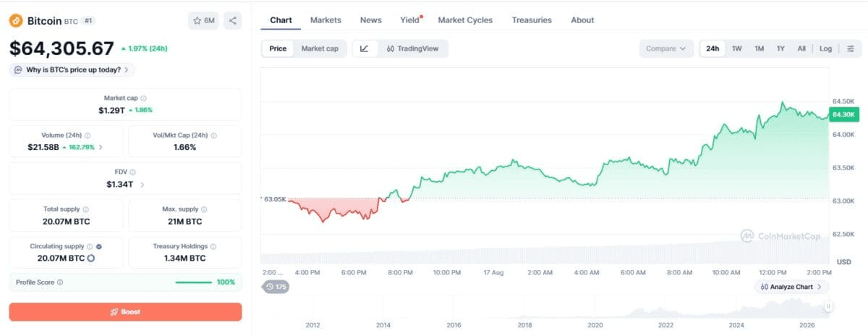Image resolution: width=868 pixels, height=336 pixels.
Task: Open Vol/Mkt Cap (24h) info icon
Action: click(213, 135)
